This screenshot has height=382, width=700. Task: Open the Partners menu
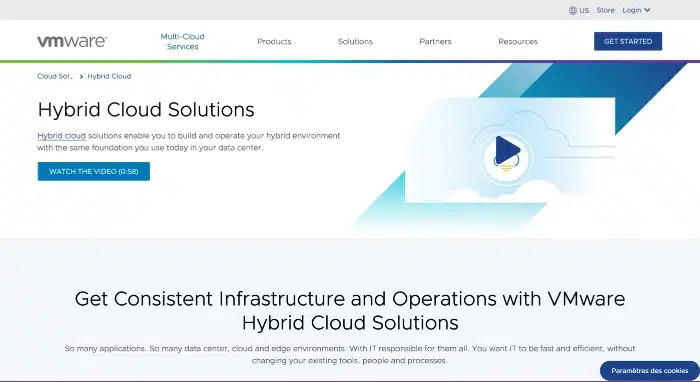click(435, 42)
